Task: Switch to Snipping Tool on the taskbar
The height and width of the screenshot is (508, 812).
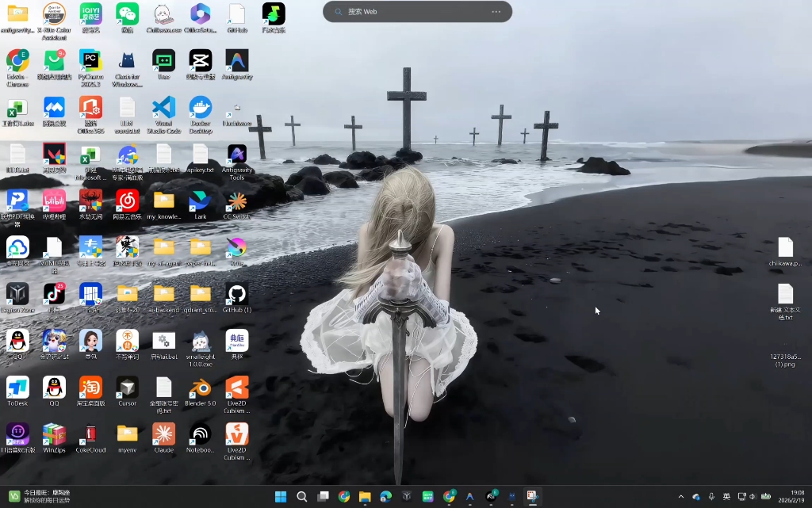Action: tap(532, 497)
